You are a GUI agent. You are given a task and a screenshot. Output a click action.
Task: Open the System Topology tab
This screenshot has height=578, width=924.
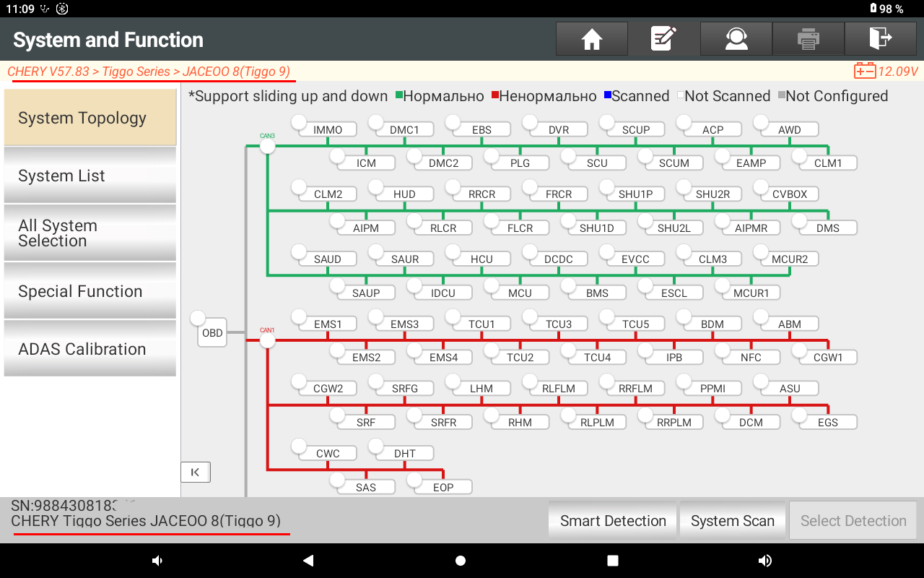(x=90, y=118)
